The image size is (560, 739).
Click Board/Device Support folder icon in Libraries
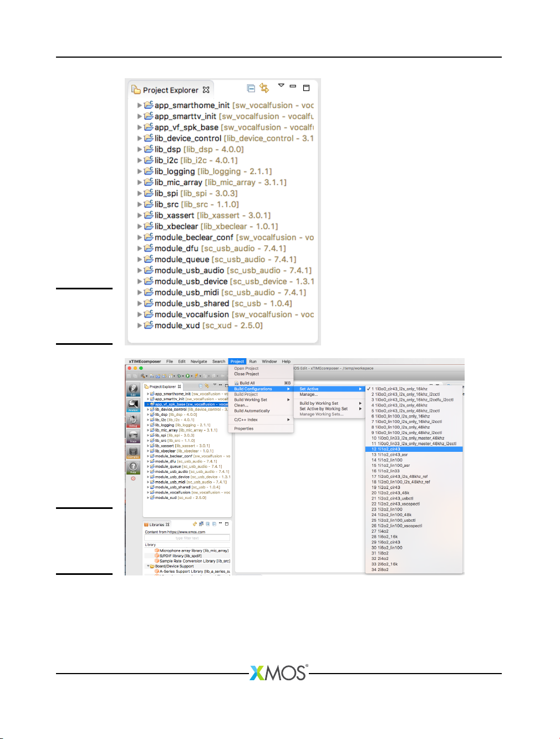tap(152, 566)
